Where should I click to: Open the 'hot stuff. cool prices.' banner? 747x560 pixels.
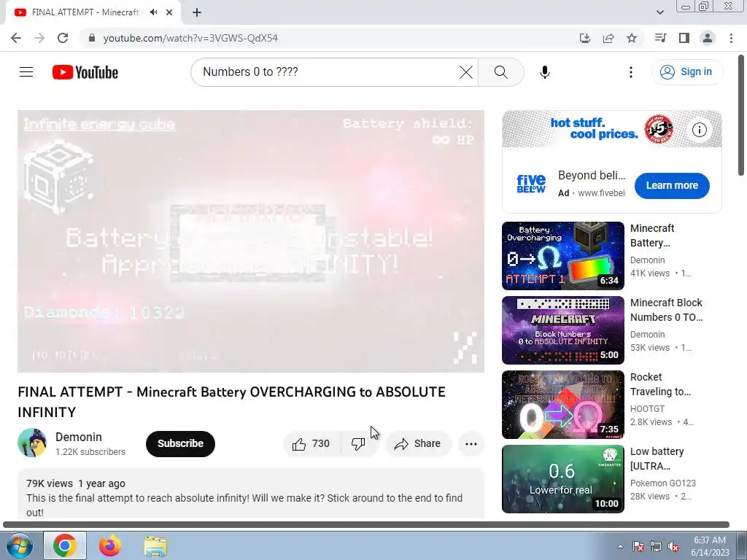point(612,129)
